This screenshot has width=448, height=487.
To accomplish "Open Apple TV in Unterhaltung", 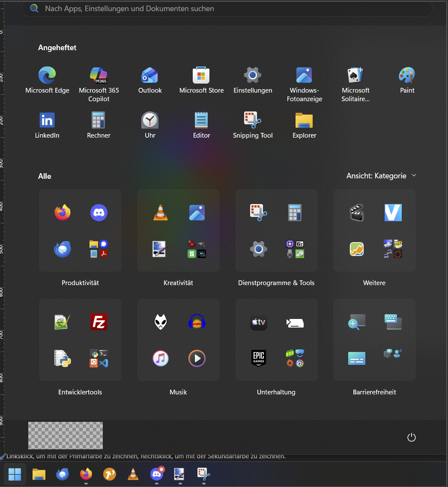I will pyautogui.click(x=258, y=322).
